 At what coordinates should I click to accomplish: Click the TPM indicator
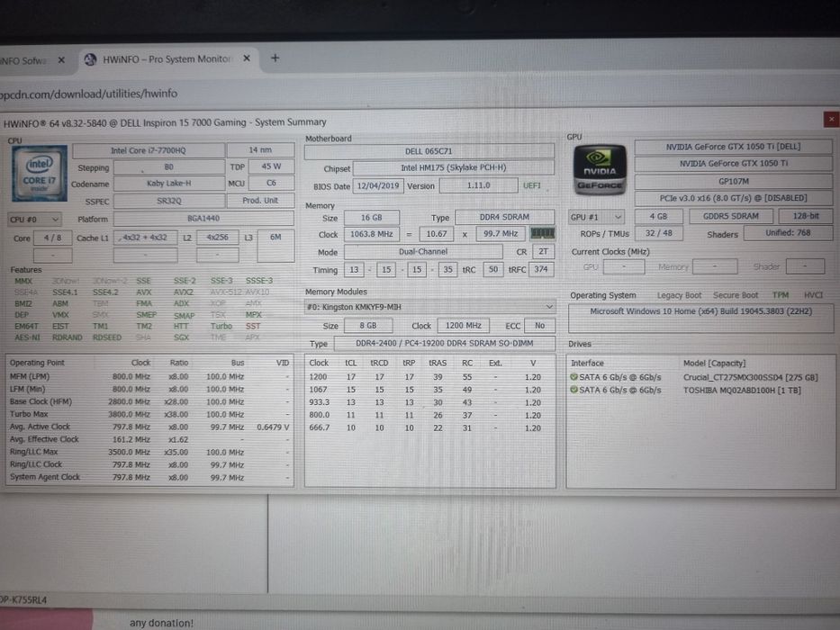click(780, 294)
